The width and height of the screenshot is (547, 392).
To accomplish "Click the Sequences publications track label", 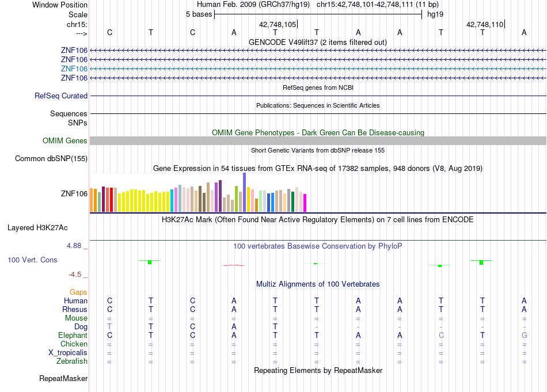I will point(69,114).
